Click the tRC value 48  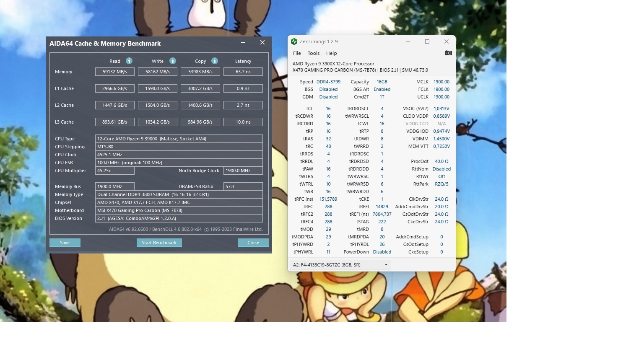click(x=328, y=146)
